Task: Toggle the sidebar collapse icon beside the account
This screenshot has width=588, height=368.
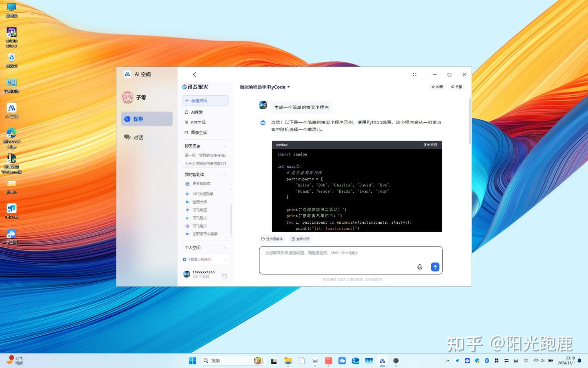Action: click(x=224, y=276)
